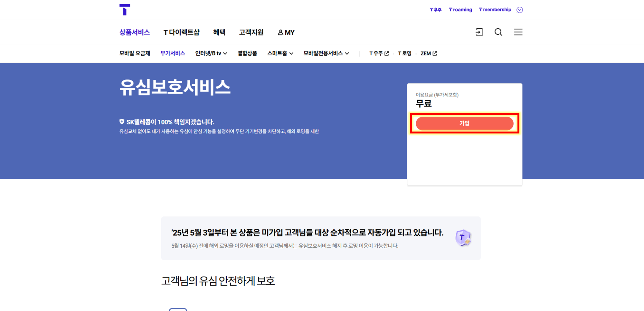Click the 고객님의 유심 안전하게 보호 heading

click(x=218, y=281)
